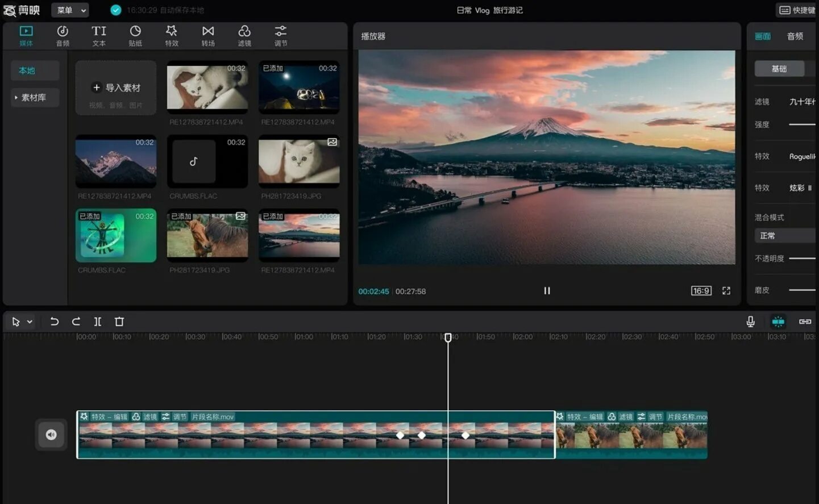
Task: Open the 菜单 dropdown menu
Action: (x=70, y=10)
